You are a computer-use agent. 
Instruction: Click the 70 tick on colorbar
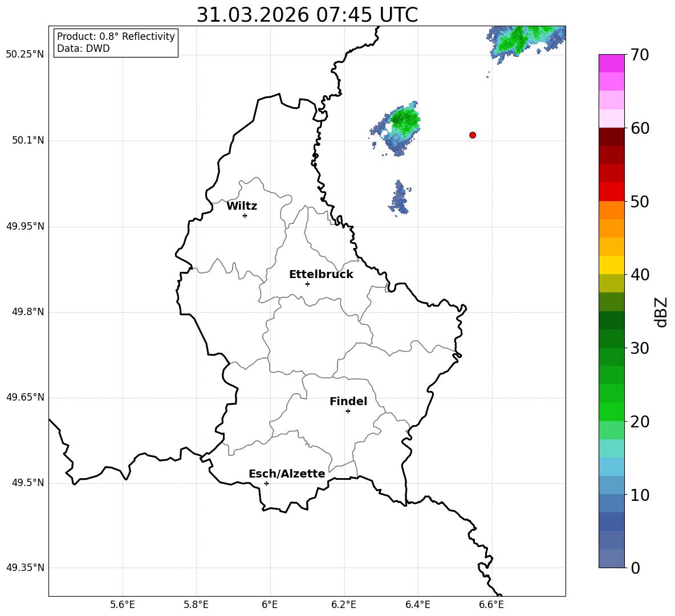pos(640,55)
